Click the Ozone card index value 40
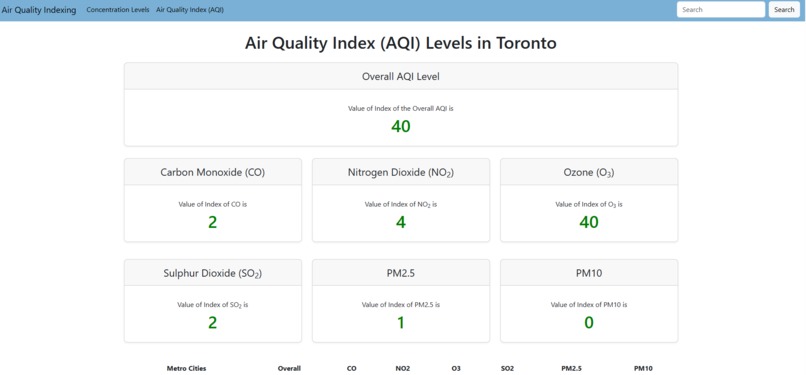The height and width of the screenshot is (375, 806). 589,222
